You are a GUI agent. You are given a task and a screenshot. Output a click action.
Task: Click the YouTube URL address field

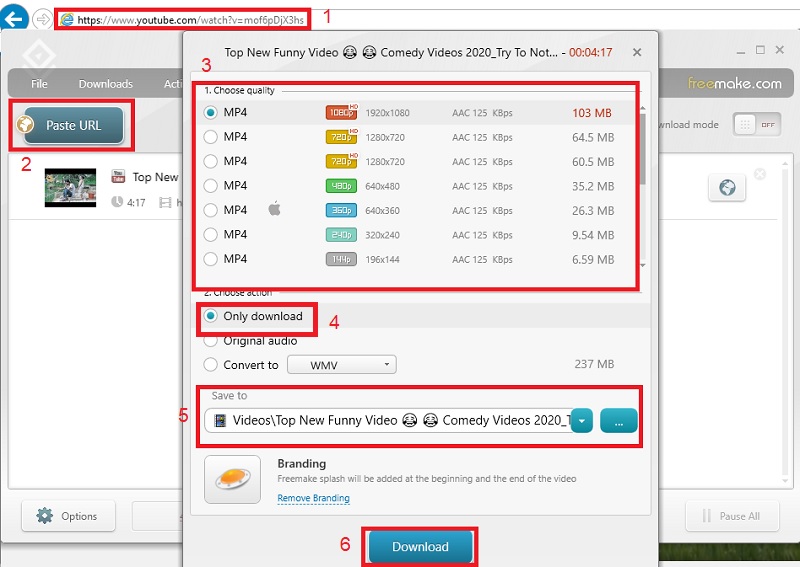(x=182, y=20)
